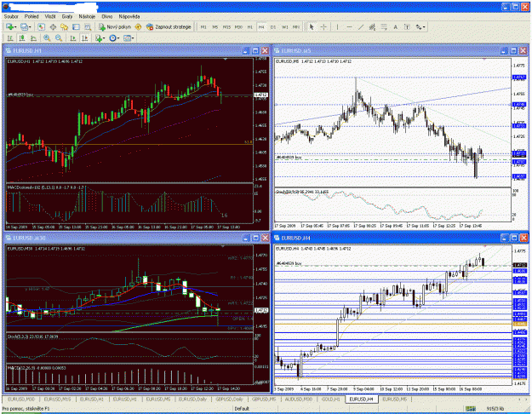Select the vertical line drawing tool
532x414 pixels.
[337, 26]
